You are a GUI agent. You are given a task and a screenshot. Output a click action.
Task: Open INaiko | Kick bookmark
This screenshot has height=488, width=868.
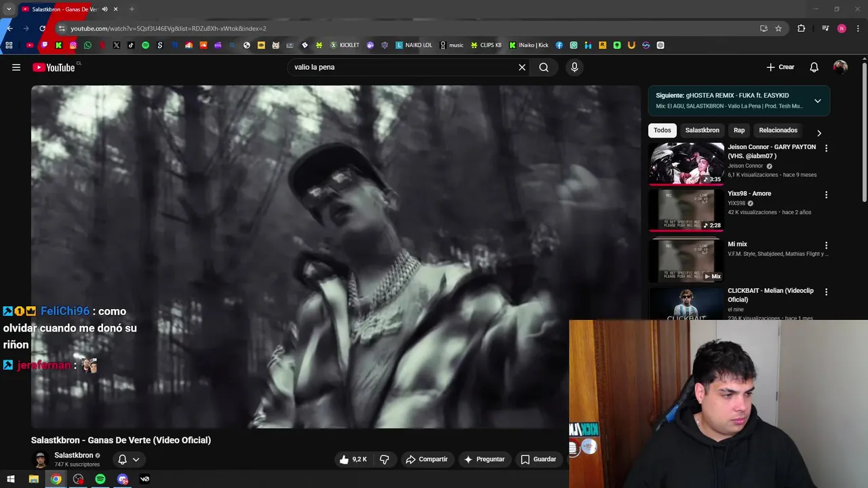click(529, 45)
